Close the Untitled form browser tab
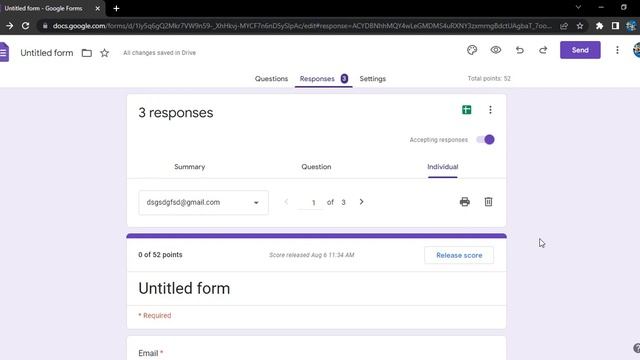 coord(98,8)
